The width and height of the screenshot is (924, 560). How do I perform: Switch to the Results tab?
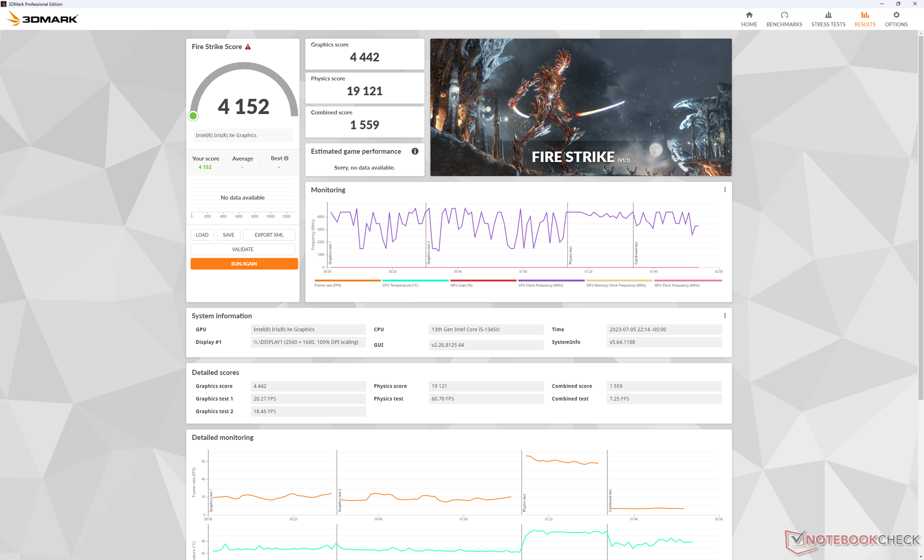864,19
